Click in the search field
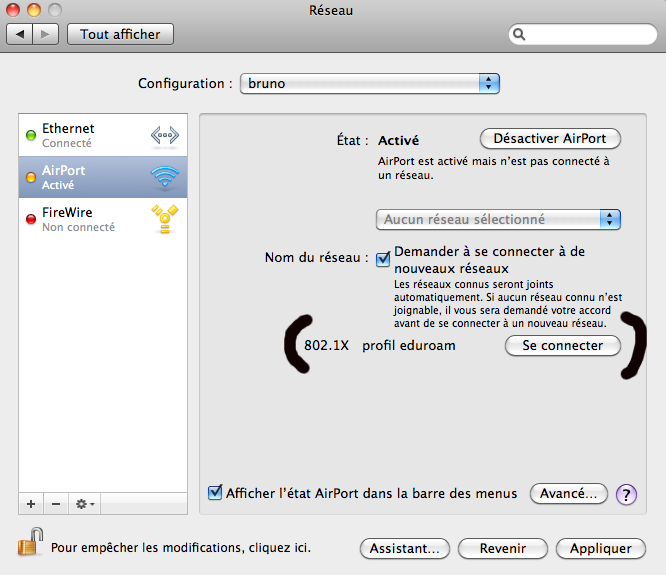The image size is (666, 575). point(584,34)
